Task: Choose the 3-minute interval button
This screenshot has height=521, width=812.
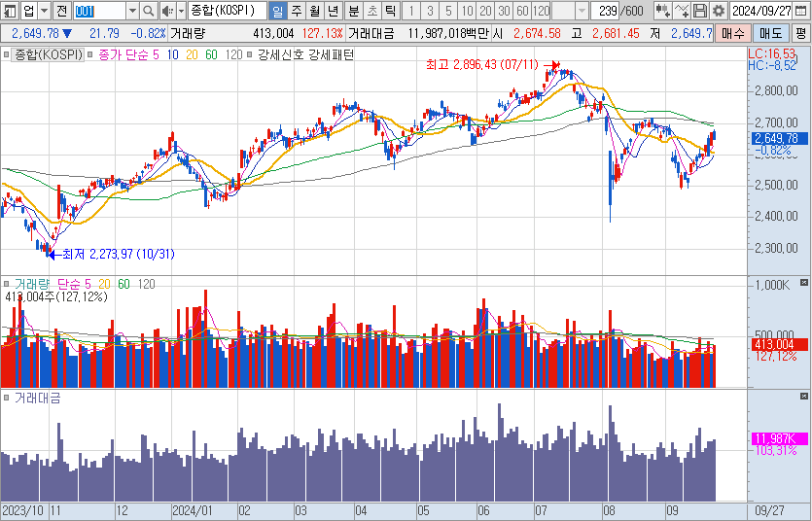Action: pyautogui.click(x=430, y=11)
